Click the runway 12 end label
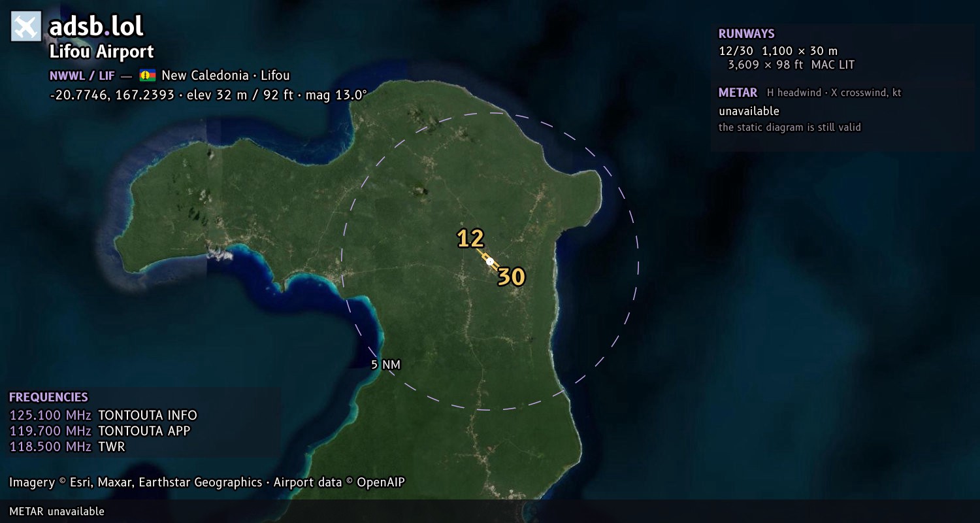 click(x=470, y=239)
